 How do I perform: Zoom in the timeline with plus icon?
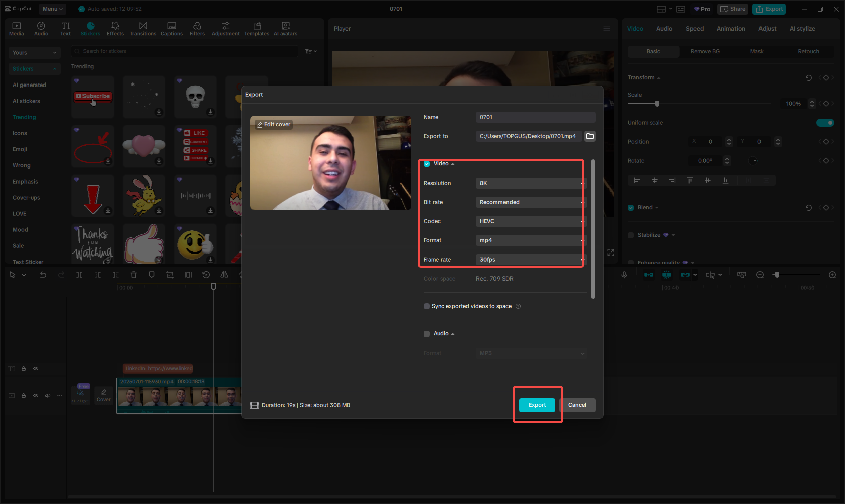pos(832,275)
